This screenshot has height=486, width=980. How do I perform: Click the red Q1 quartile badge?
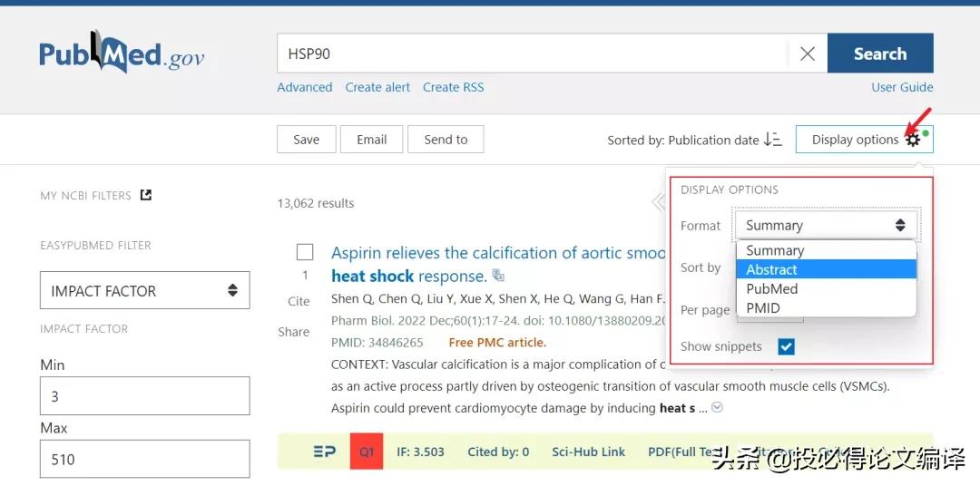point(367,452)
